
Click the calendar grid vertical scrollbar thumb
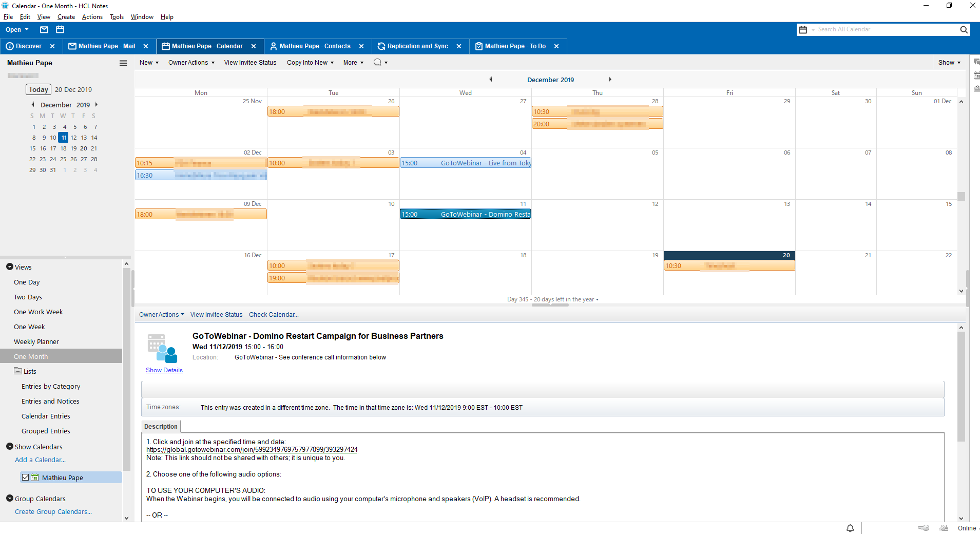[x=961, y=196]
